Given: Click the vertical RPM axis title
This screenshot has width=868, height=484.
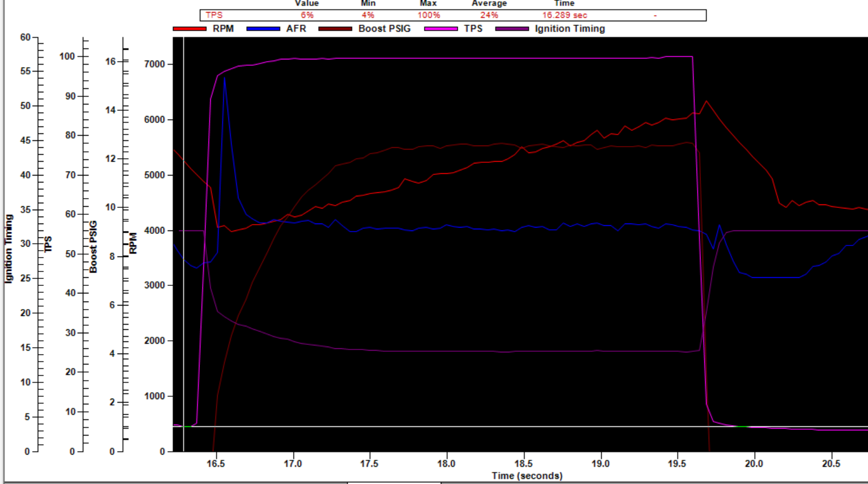Looking at the screenshot, I should tap(133, 243).
